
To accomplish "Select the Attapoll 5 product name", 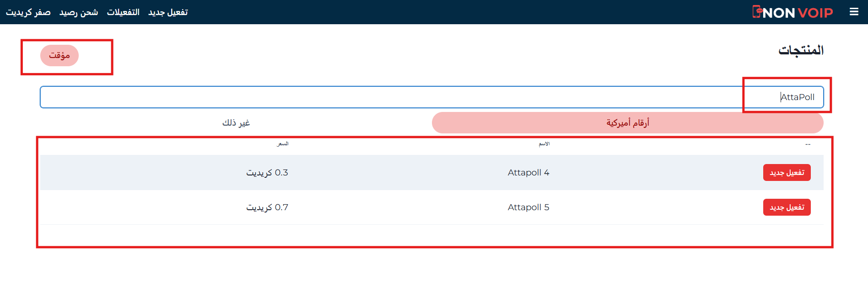I will (x=528, y=207).
